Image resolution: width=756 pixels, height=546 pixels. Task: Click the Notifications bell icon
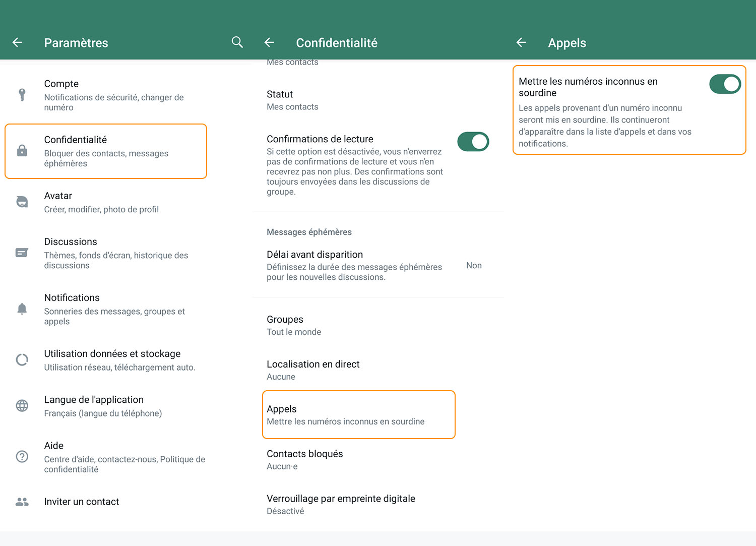coord(22,309)
